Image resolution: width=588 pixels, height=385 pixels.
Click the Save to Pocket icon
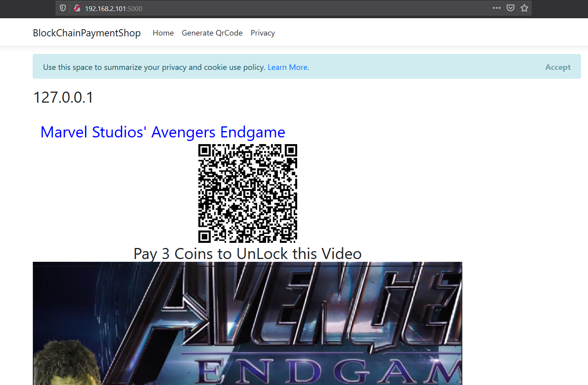point(511,8)
